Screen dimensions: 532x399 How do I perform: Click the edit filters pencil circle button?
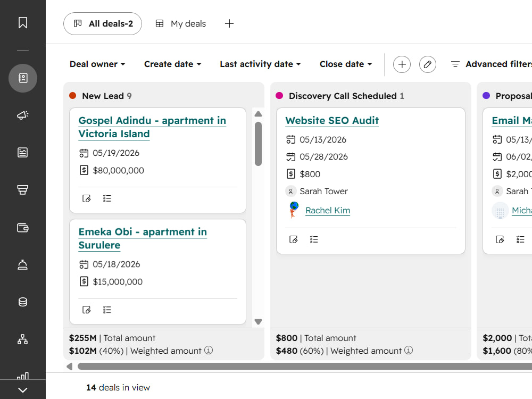(x=428, y=64)
